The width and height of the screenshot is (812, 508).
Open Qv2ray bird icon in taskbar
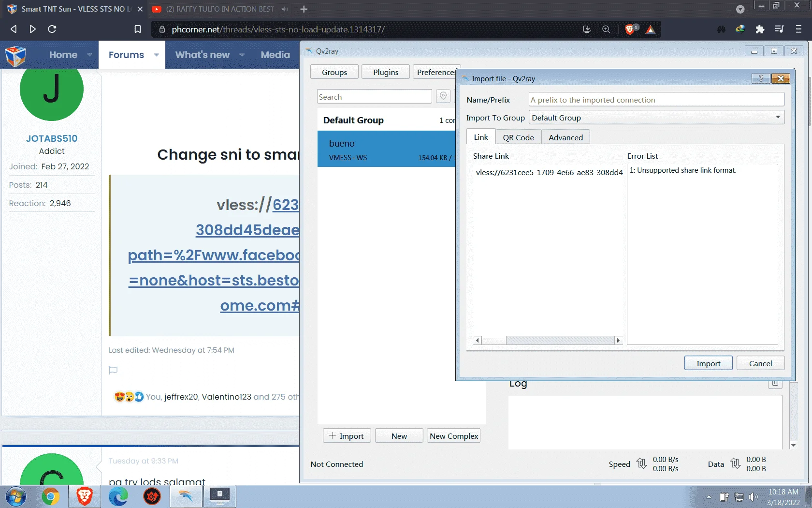[x=186, y=497]
